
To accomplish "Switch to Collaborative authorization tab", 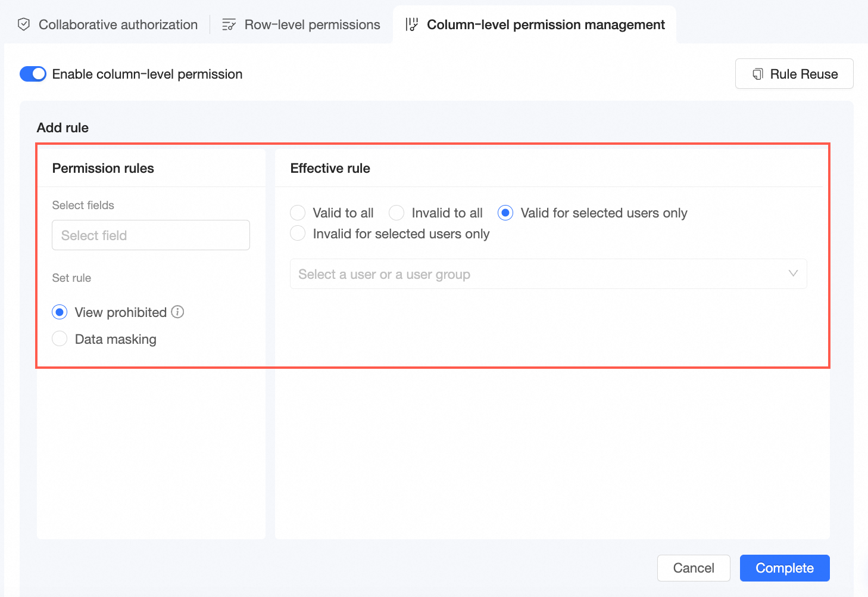I will click(x=118, y=24).
